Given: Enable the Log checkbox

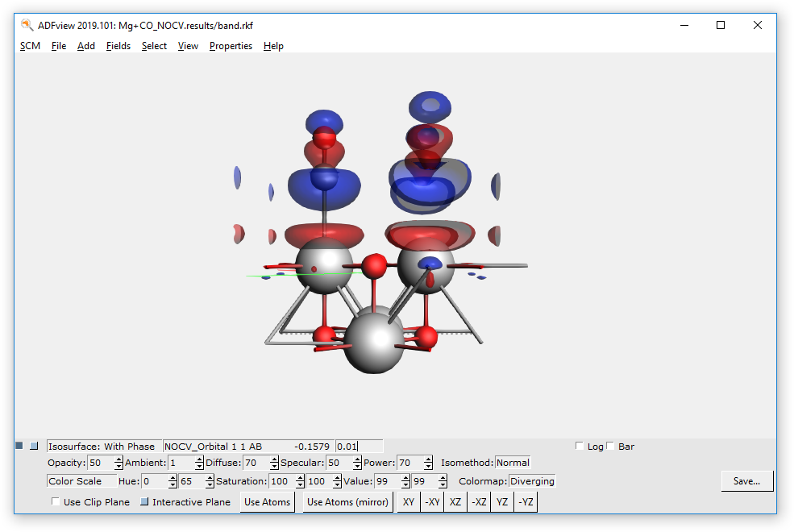Looking at the screenshot, I should (x=579, y=445).
